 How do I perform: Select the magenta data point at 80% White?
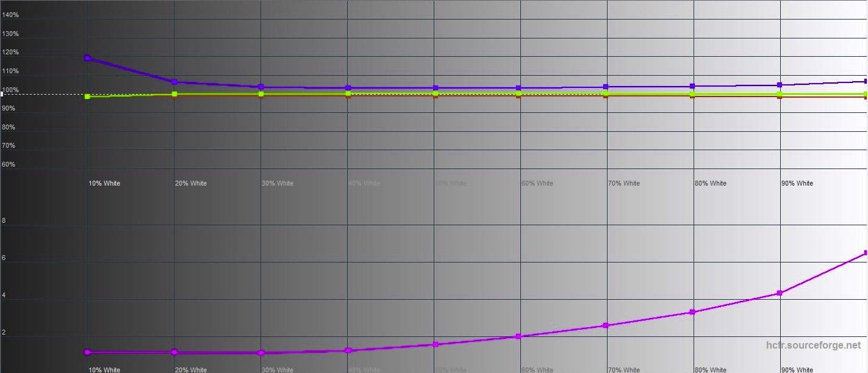click(692, 312)
